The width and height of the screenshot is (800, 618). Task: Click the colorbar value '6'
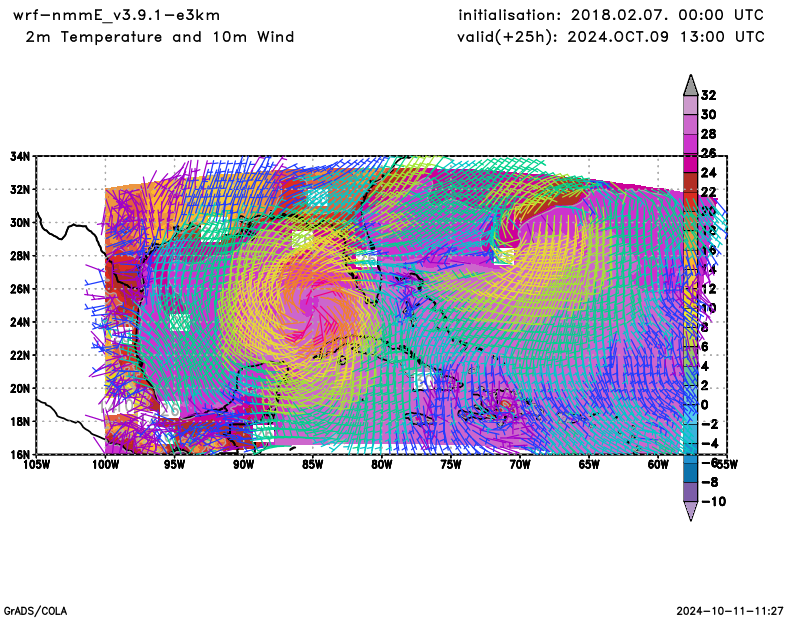[x=705, y=347]
